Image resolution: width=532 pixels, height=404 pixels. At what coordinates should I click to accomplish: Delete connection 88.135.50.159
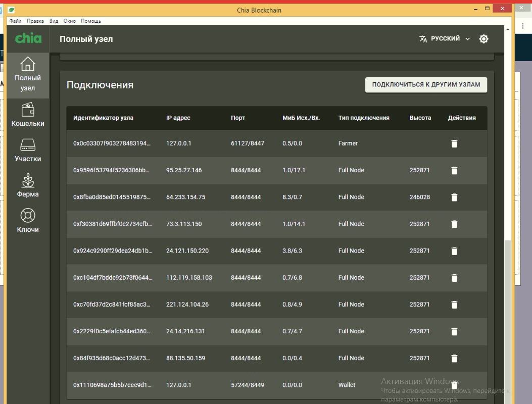tap(454, 358)
